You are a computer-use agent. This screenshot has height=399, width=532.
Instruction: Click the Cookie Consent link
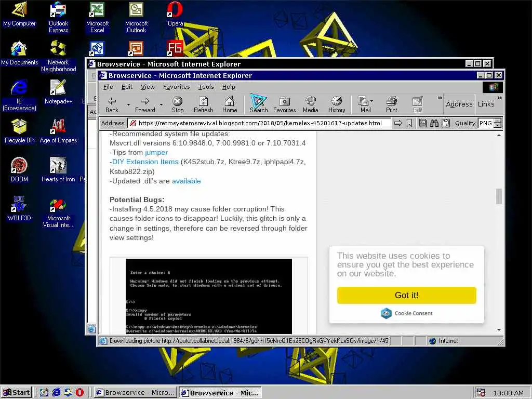[406, 313]
